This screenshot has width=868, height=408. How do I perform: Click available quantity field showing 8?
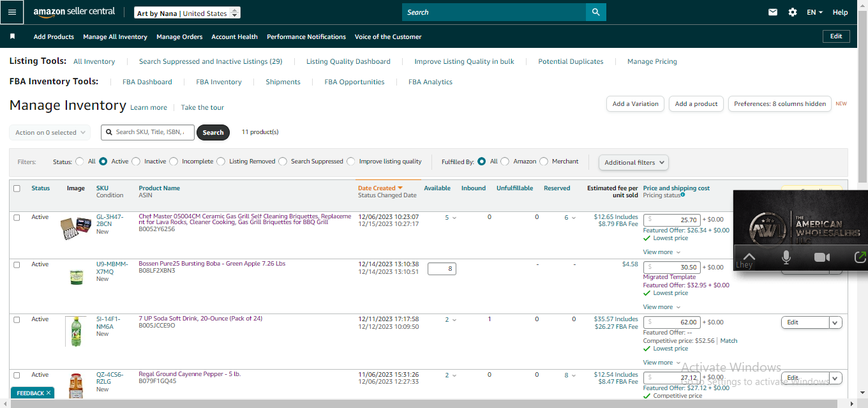point(442,269)
